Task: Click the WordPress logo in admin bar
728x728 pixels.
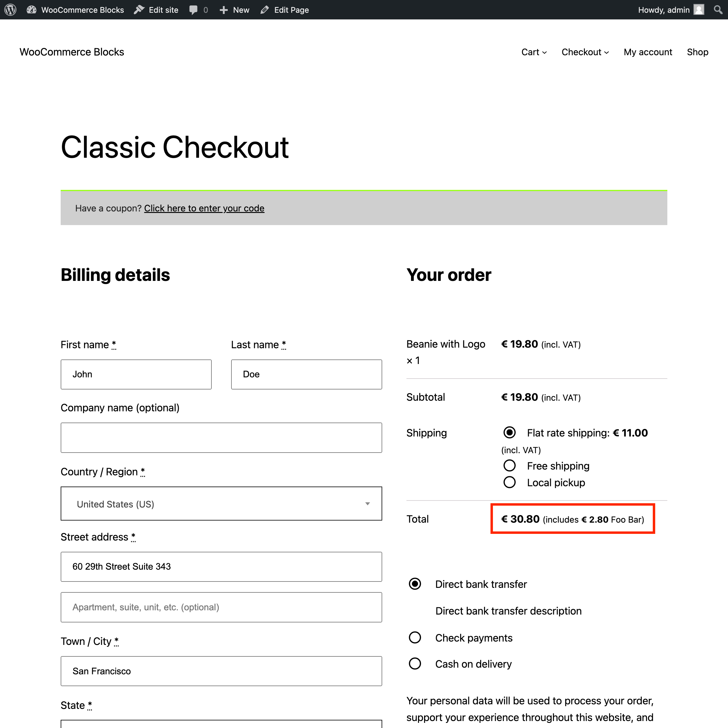Action: pos(10,10)
